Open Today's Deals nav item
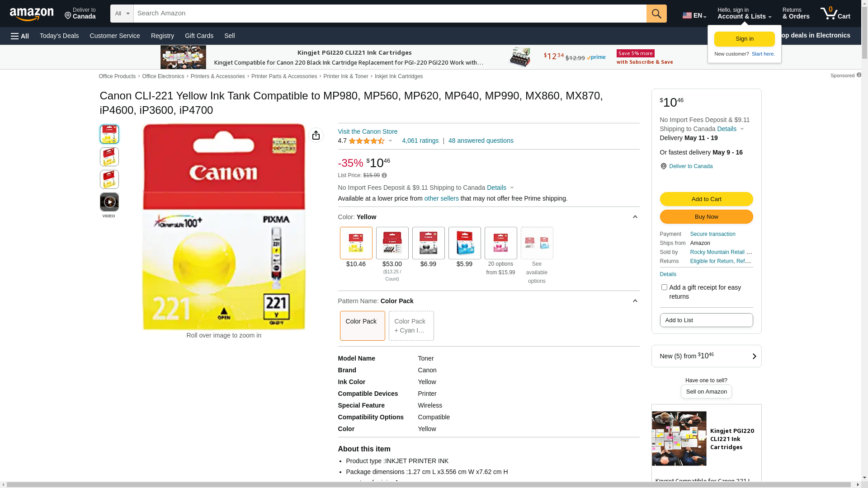This screenshot has height=488, width=868. pyautogui.click(x=59, y=36)
